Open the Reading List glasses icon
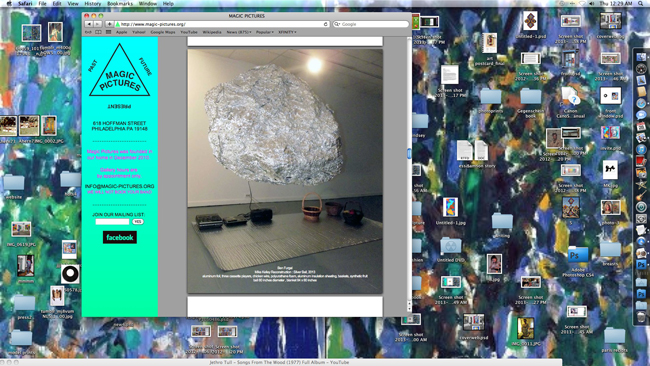Viewport: 650px width, 366px height. tap(88, 32)
